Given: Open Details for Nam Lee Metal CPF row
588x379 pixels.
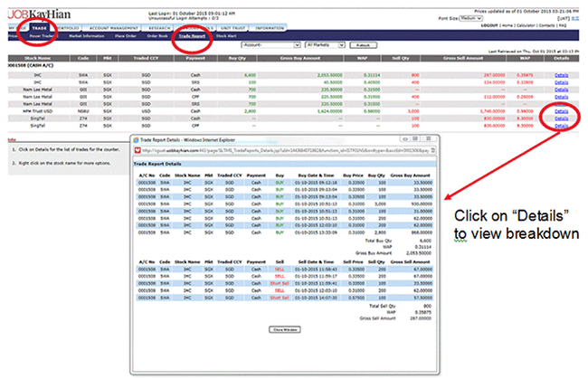Looking at the screenshot, I should pyautogui.click(x=562, y=97).
